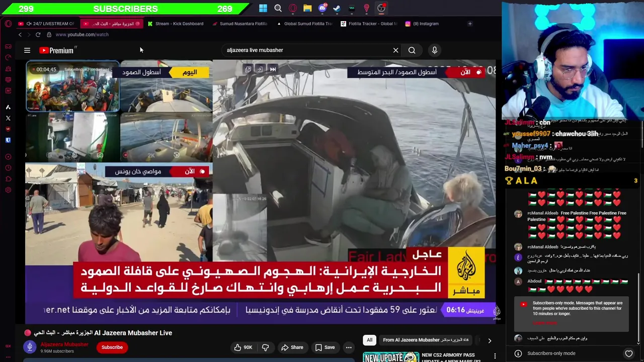The width and height of the screenshot is (644, 362).
Task: Click chat username Abdoul
Action: [x=534, y=282]
